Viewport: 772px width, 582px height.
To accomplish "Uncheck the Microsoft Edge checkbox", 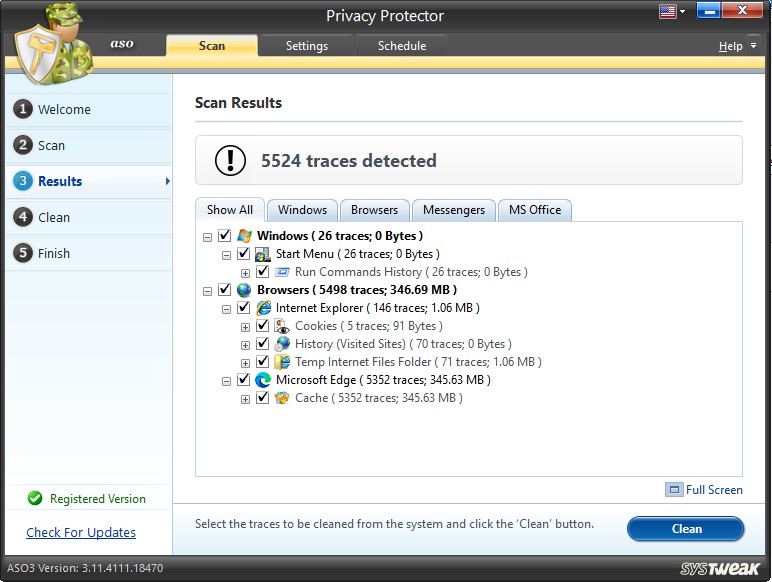I will (x=243, y=380).
